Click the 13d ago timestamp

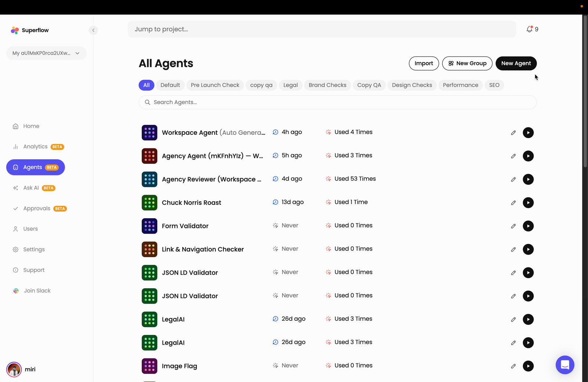coord(293,202)
